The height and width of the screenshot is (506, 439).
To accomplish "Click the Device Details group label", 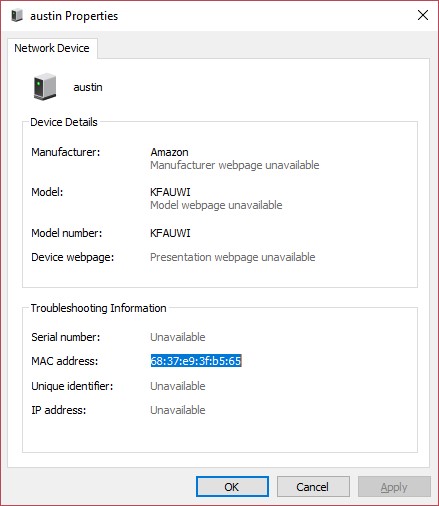I will point(64,122).
